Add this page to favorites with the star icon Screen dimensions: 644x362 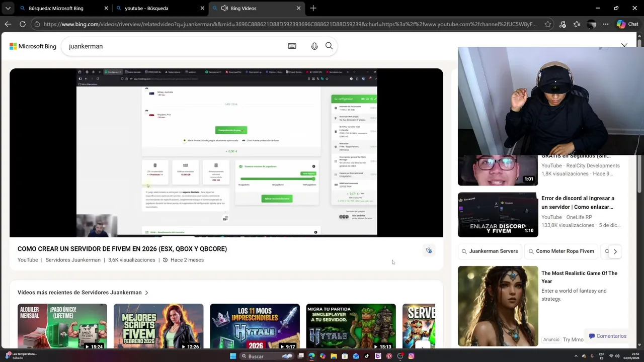coord(547,24)
